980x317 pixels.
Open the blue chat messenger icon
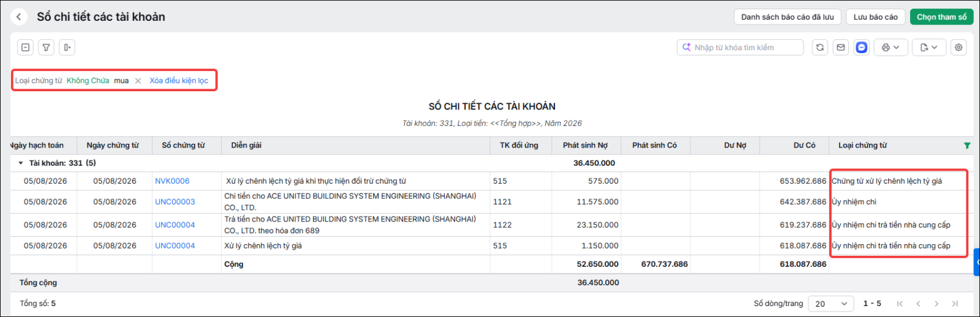point(861,47)
